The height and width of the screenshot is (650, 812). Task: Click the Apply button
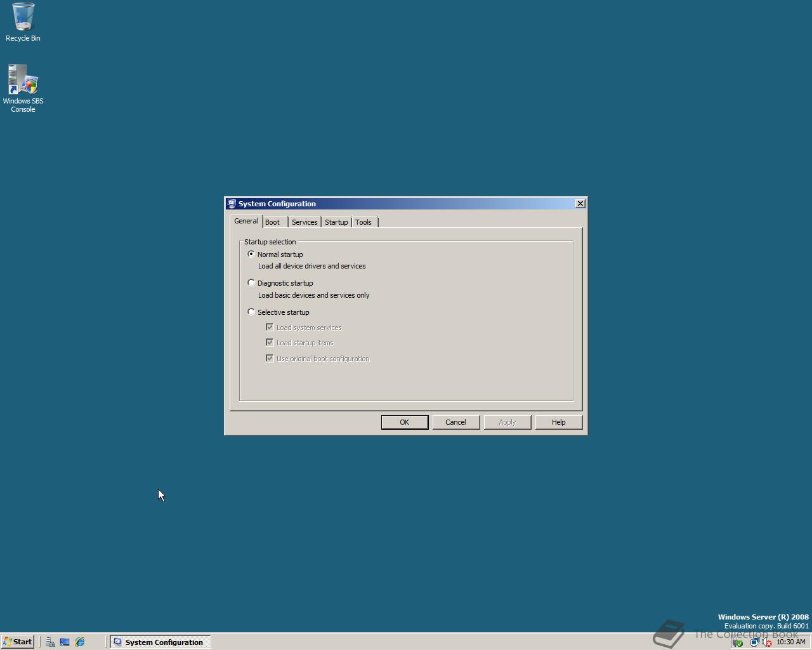507,422
